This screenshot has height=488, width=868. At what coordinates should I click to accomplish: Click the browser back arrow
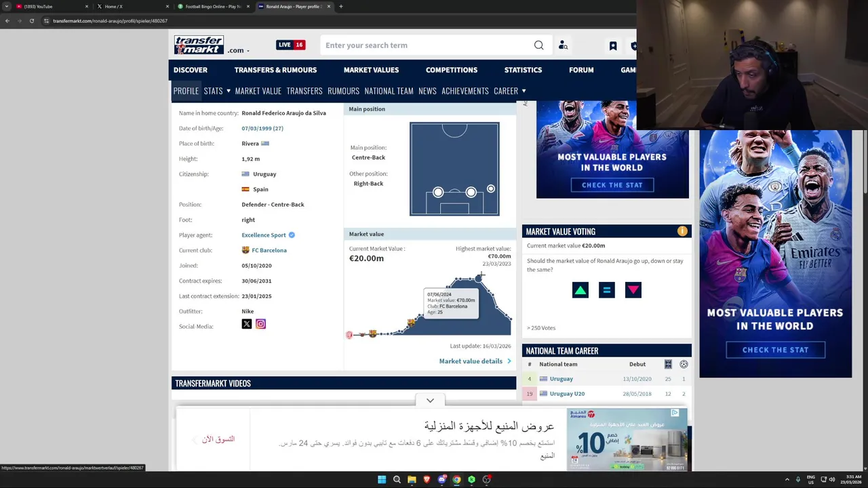coord(7,21)
